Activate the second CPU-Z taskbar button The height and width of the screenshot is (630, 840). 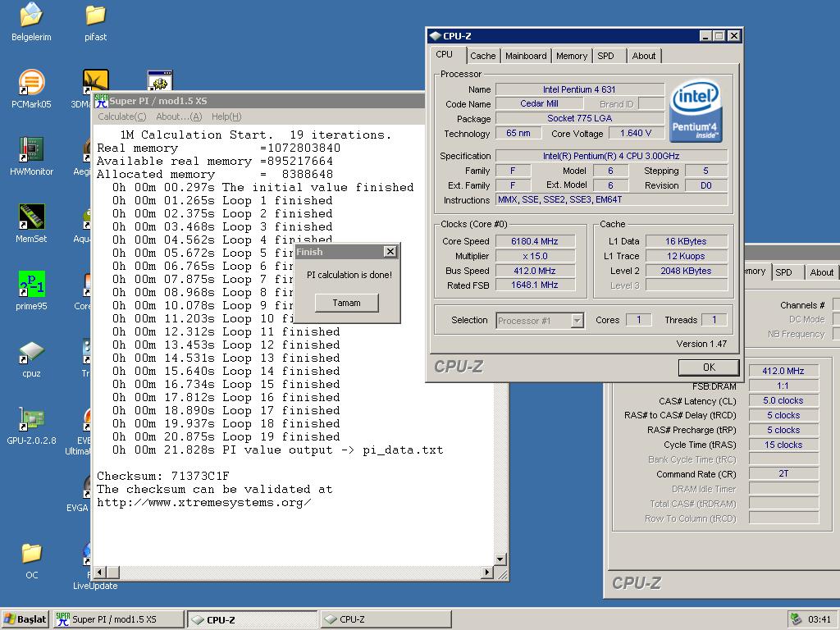click(x=386, y=619)
